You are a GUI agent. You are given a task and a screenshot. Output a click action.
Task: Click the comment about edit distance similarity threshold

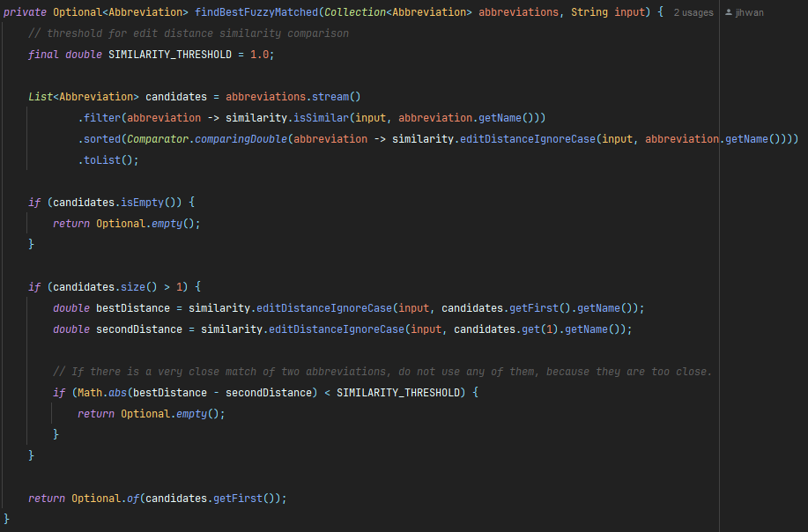click(x=189, y=33)
